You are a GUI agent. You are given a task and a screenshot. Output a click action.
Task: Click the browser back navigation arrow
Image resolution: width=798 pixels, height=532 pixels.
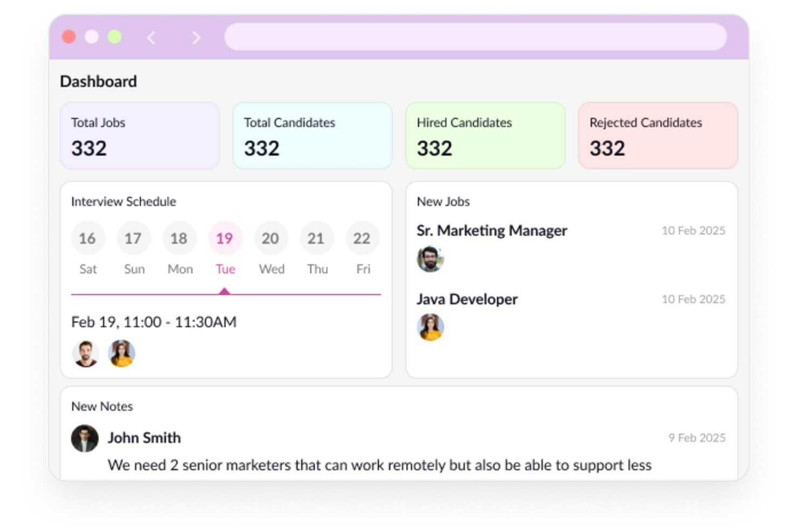click(151, 37)
